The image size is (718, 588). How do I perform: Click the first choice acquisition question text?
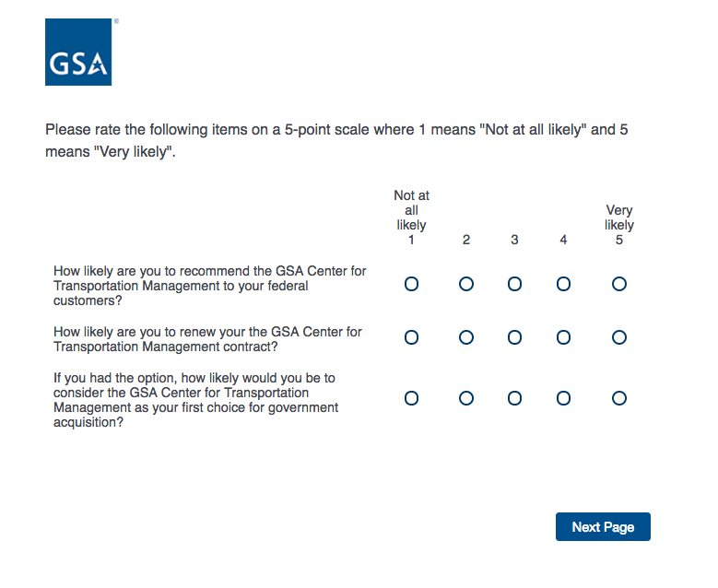(x=196, y=400)
